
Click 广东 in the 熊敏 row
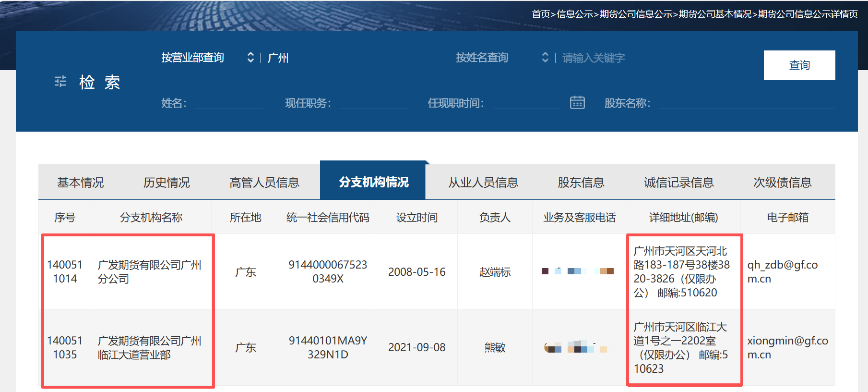(246, 347)
